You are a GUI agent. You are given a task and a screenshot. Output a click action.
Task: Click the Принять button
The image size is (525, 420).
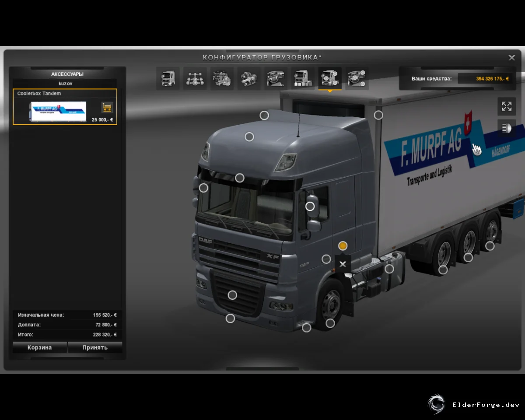click(95, 347)
